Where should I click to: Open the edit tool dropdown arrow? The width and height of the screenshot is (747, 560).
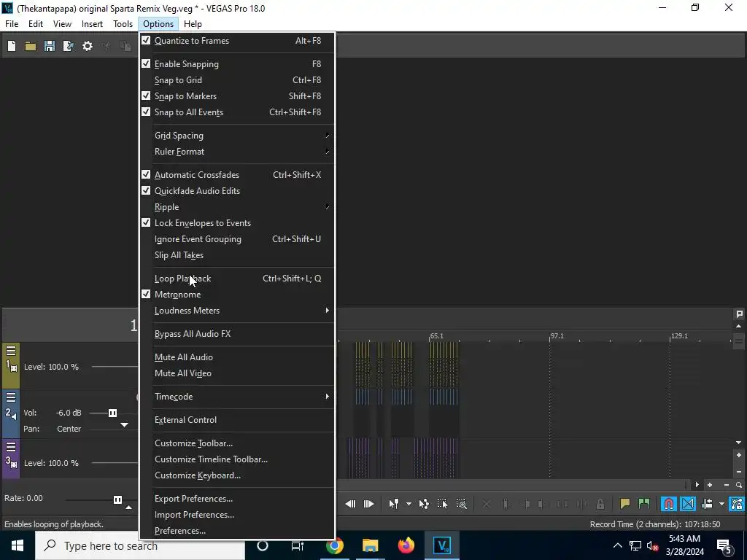point(409,504)
